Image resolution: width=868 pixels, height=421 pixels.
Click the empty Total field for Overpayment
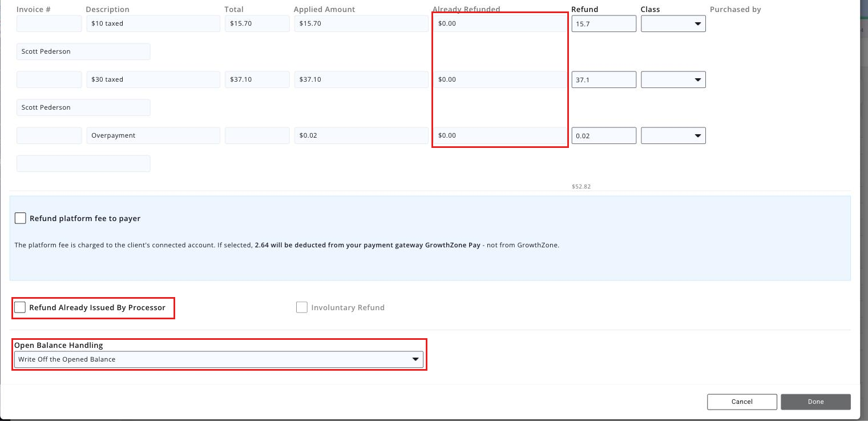tap(257, 135)
